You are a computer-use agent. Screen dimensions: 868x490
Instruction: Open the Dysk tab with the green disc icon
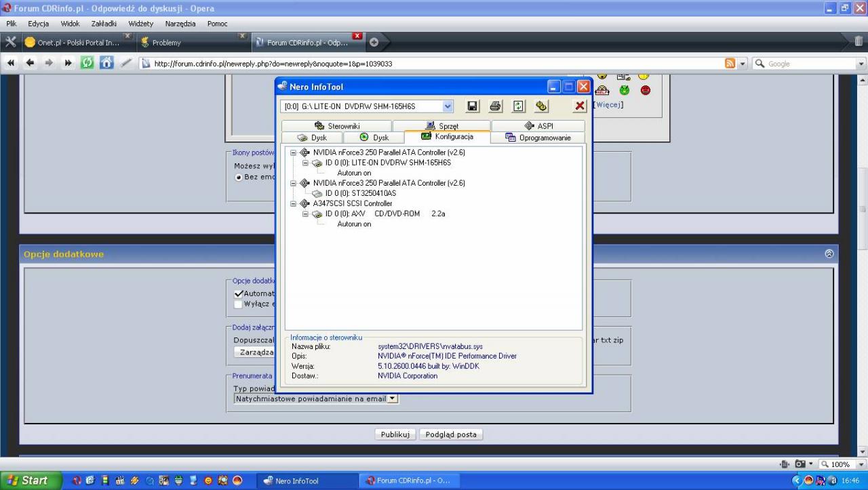click(x=374, y=138)
